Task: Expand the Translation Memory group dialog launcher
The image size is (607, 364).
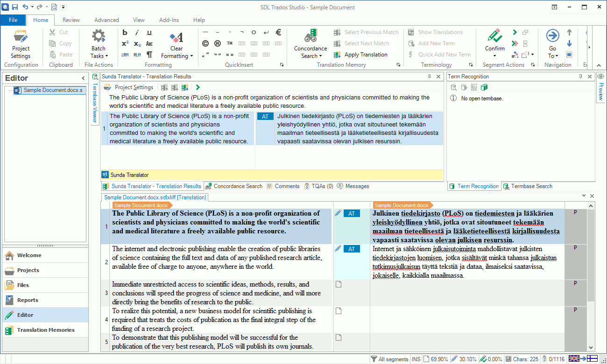Action: (398, 65)
